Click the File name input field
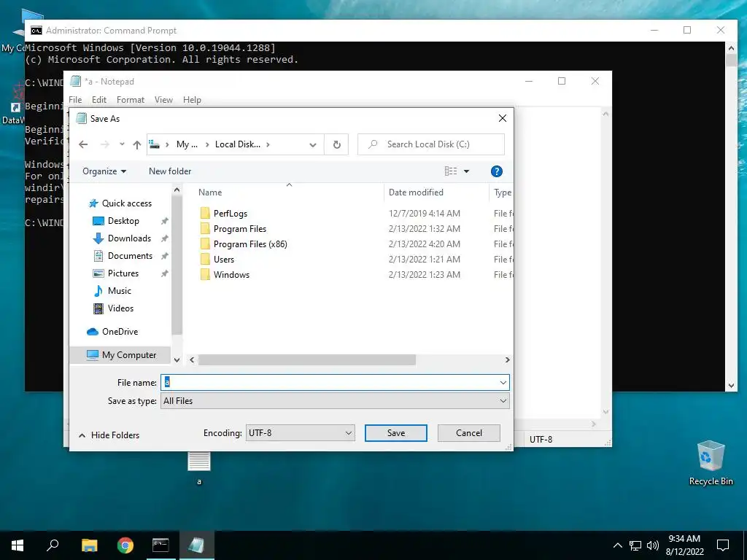747x560 pixels. click(329, 382)
